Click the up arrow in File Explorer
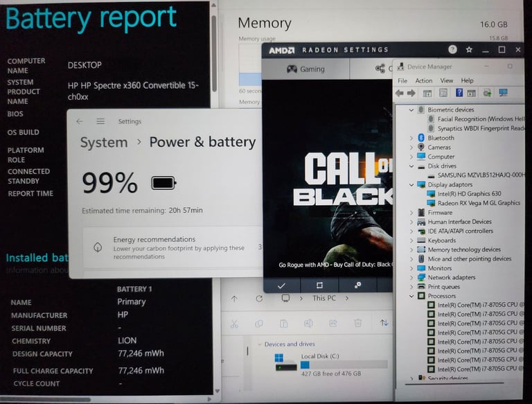Viewport: 532px width, 404px height. coord(234,299)
